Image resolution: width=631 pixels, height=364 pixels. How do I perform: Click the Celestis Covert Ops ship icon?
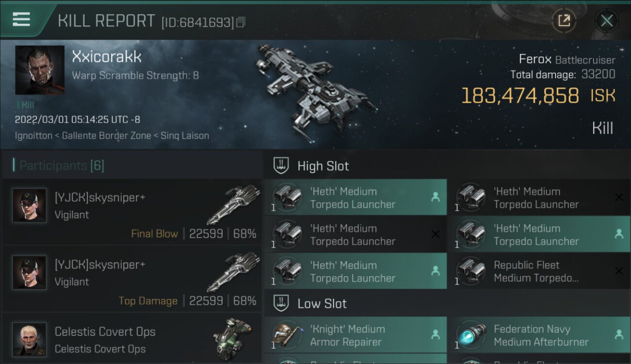[x=232, y=336]
